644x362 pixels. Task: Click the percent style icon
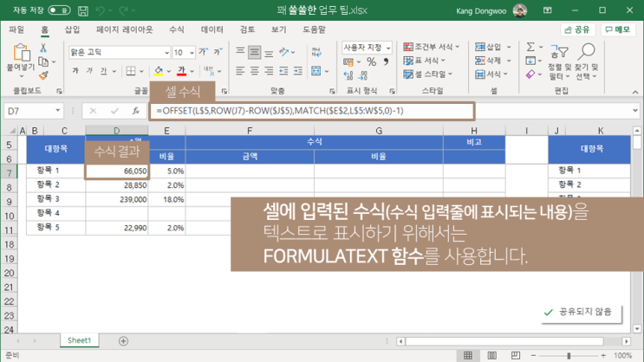point(372,61)
